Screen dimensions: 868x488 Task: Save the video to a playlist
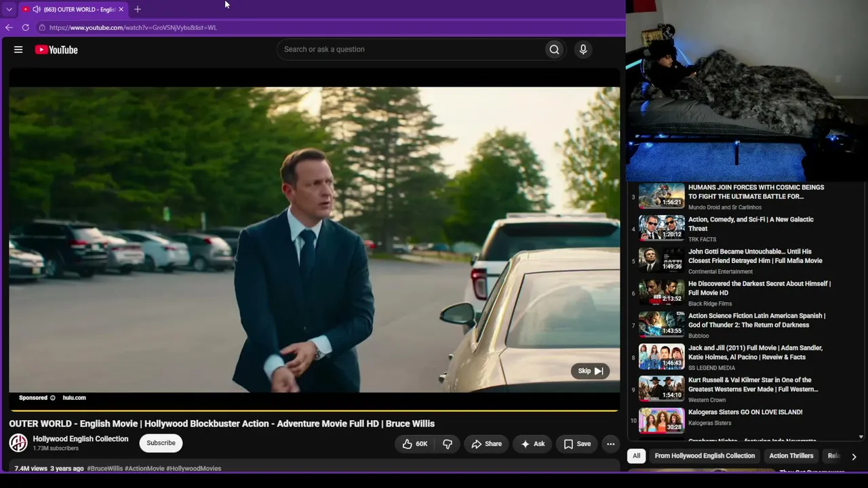[577, 444]
